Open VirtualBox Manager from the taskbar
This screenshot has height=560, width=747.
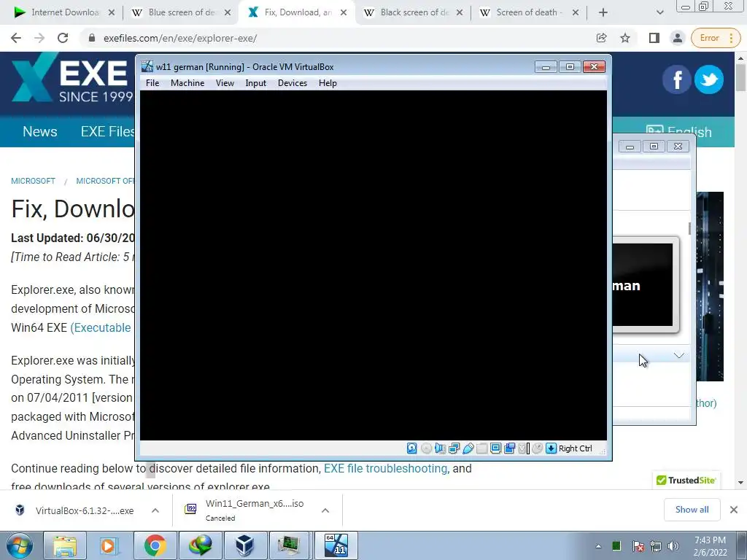click(x=245, y=545)
